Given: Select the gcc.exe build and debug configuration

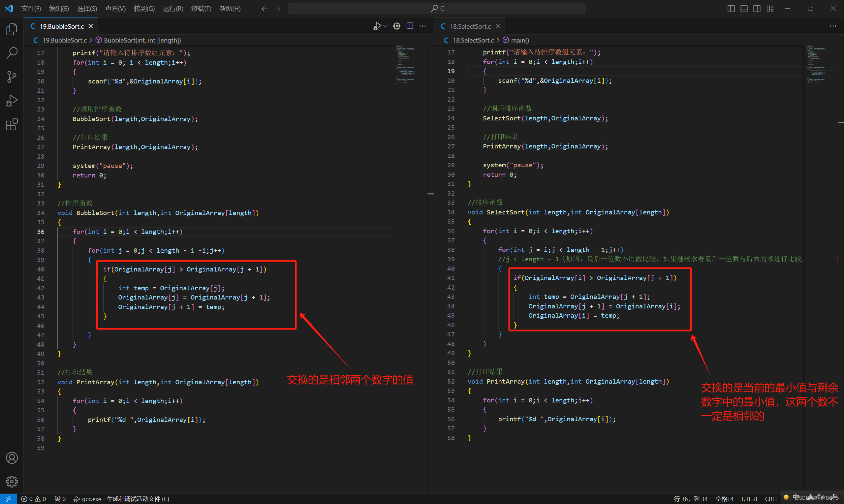Looking at the screenshot, I should click(x=121, y=499).
